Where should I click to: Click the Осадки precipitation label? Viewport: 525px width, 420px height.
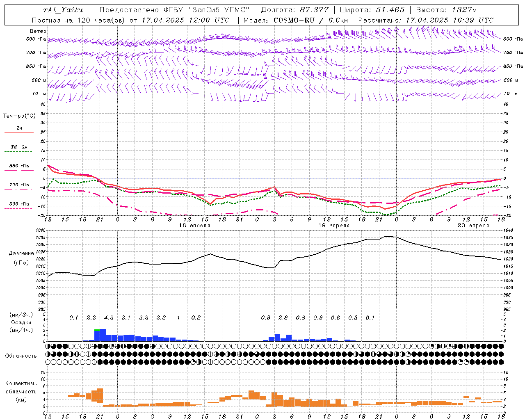(x=21, y=322)
